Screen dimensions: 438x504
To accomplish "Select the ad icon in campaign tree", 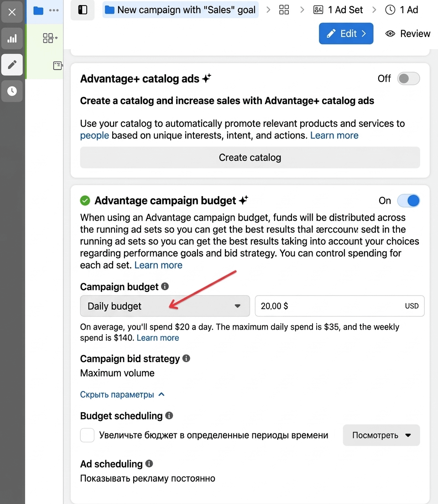I will tap(57, 66).
